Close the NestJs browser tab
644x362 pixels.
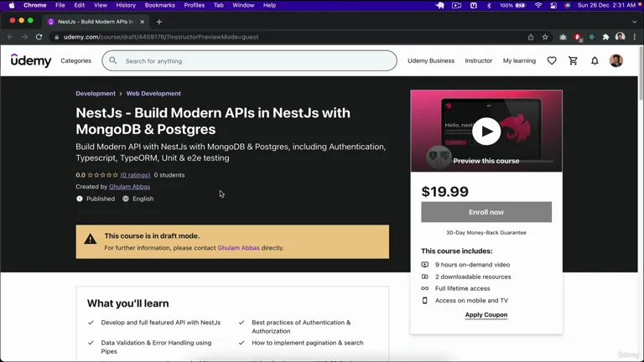[x=142, y=22]
